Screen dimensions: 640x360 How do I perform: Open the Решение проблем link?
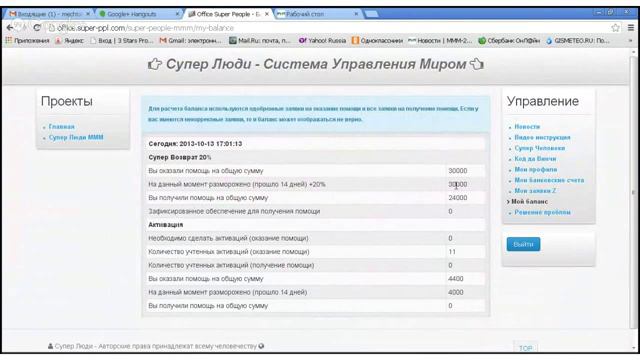(542, 212)
